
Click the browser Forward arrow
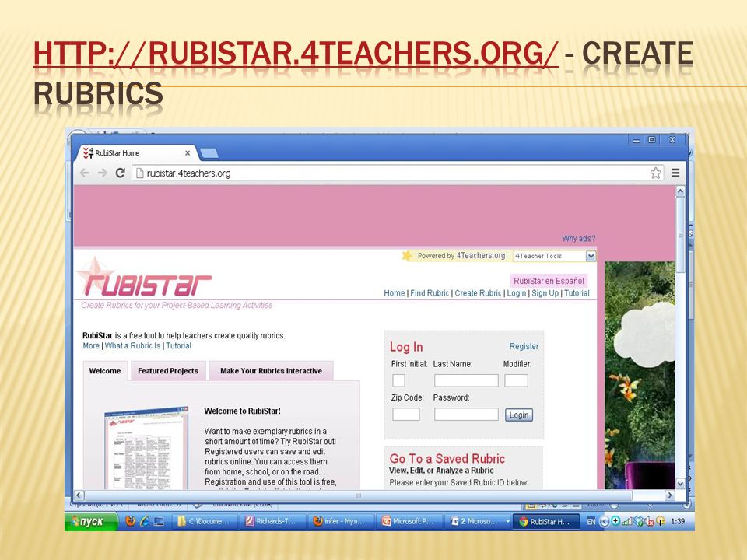pyautogui.click(x=102, y=173)
